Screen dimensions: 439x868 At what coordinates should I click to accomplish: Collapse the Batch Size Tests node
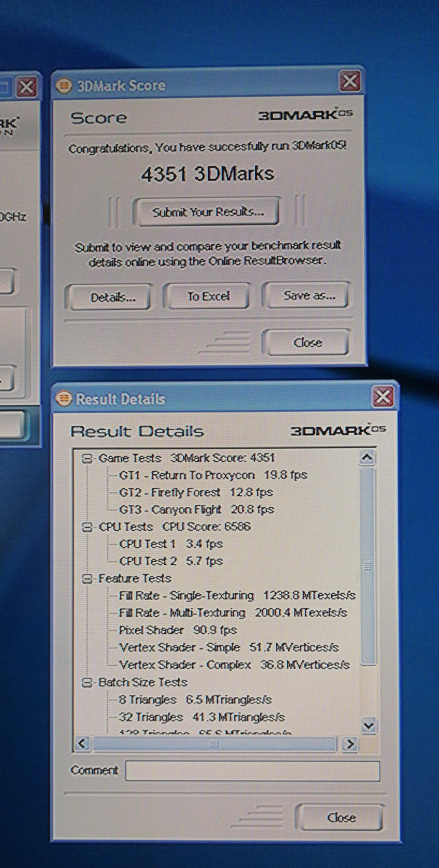pyautogui.click(x=87, y=683)
